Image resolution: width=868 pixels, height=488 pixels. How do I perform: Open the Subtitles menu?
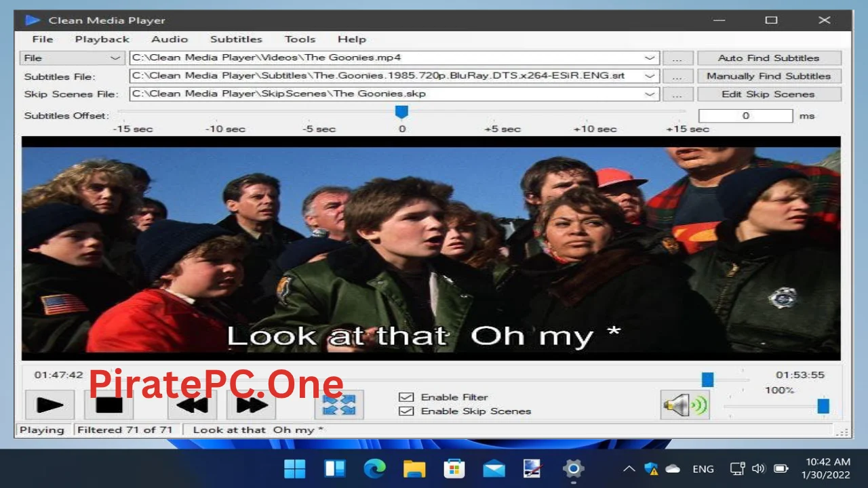coord(236,39)
